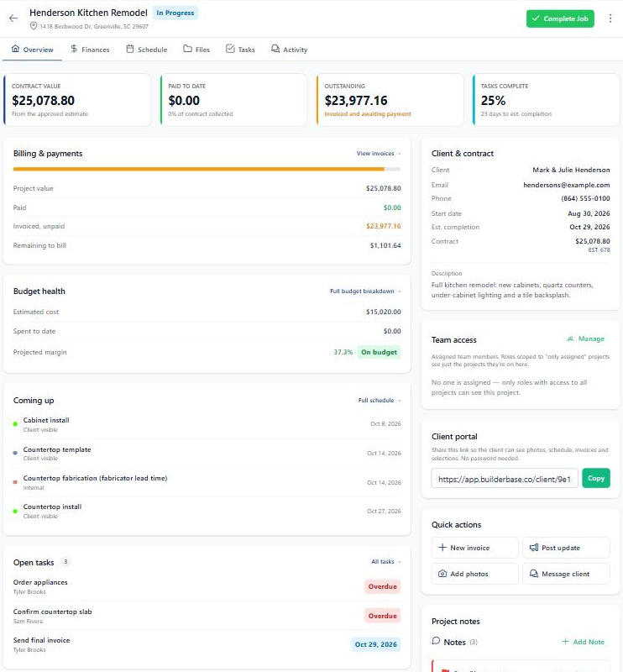The width and height of the screenshot is (623, 672).
Task: Click the checkbox icon on Tasks tab
Action: 230,49
